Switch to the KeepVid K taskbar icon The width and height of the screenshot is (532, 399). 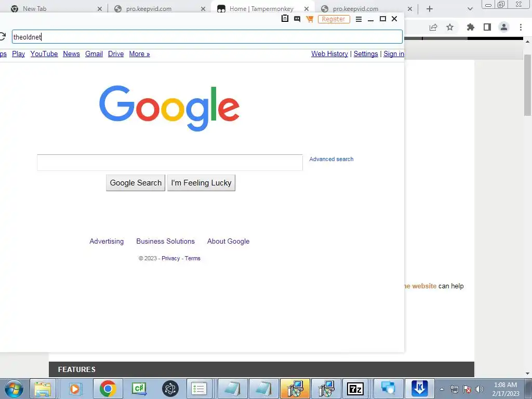click(419, 389)
